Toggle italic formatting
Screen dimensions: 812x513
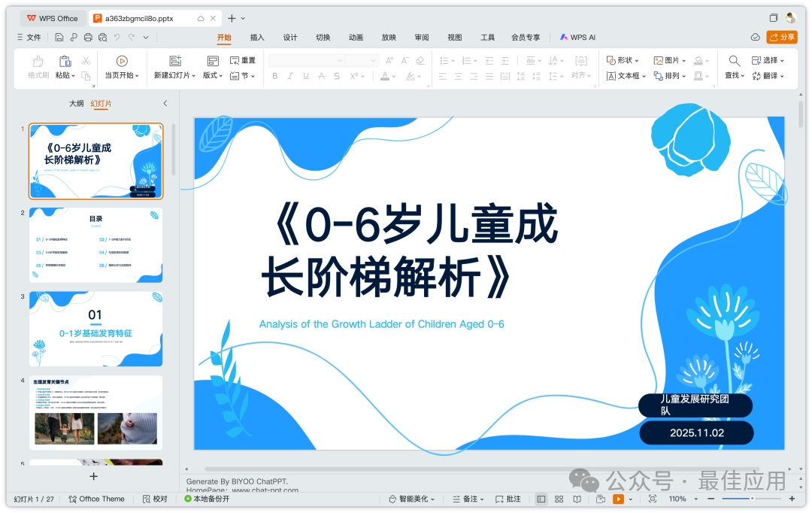291,75
